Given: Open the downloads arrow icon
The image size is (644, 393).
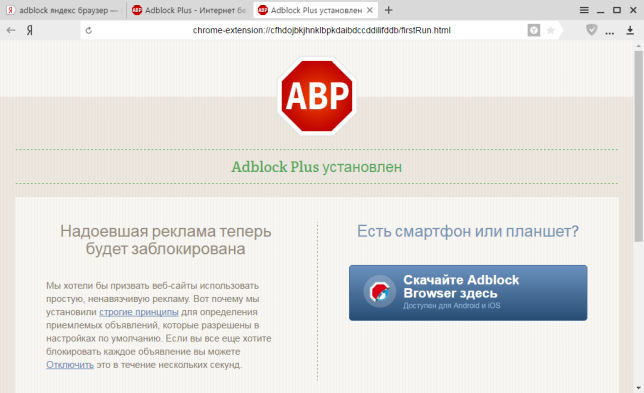Looking at the screenshot, I should coord(630,30).
